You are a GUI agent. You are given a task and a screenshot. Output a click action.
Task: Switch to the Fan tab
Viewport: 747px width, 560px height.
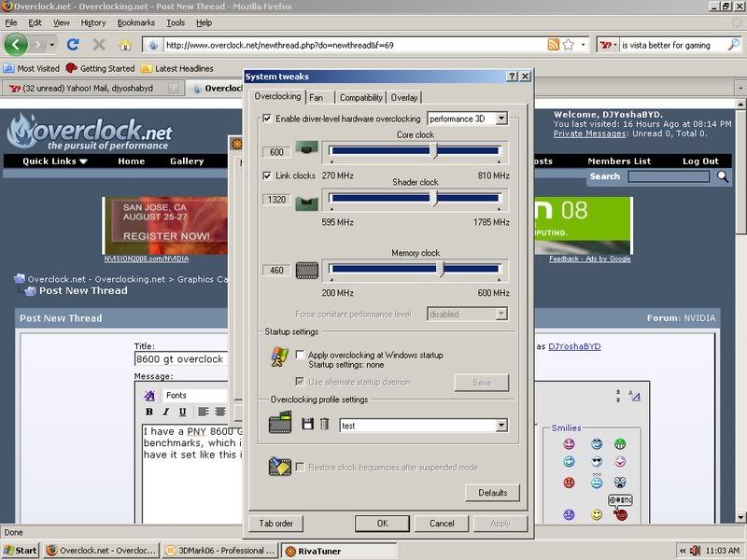click(x=317, y=97)
